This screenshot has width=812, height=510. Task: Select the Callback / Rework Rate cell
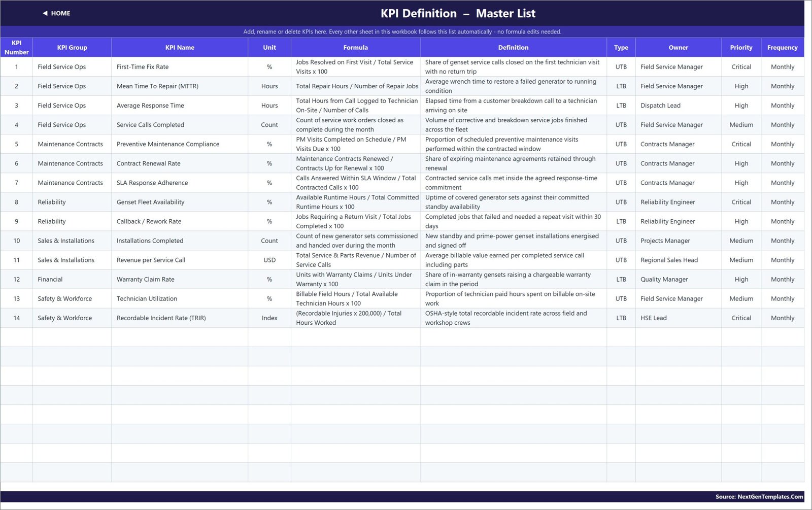(180, 221)
